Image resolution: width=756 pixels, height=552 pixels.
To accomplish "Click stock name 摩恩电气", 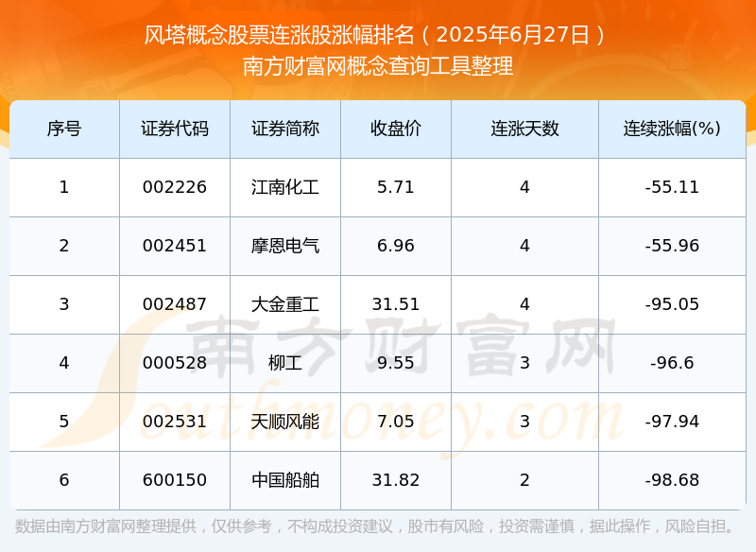I will point(285,246).
